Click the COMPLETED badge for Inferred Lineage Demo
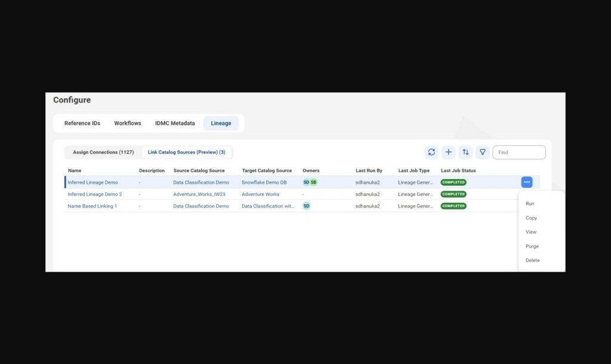The image size is (611, 364). coord(453,183)
